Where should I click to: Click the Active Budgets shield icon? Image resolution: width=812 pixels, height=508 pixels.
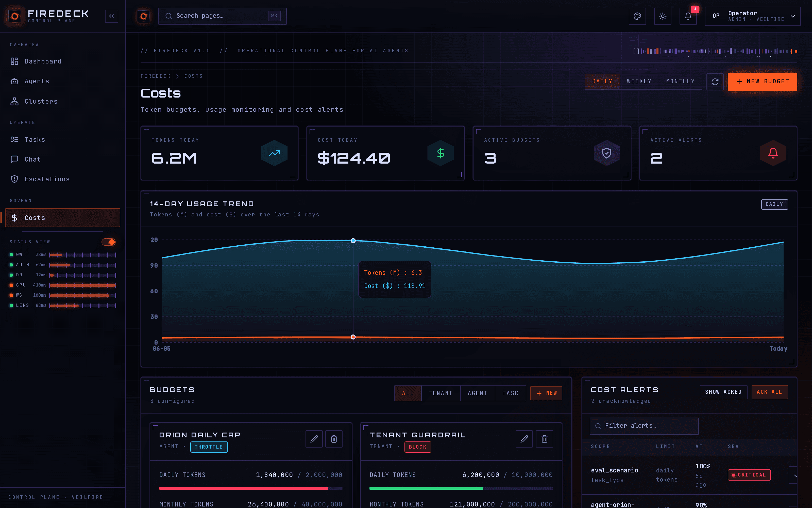click(607, 153)
